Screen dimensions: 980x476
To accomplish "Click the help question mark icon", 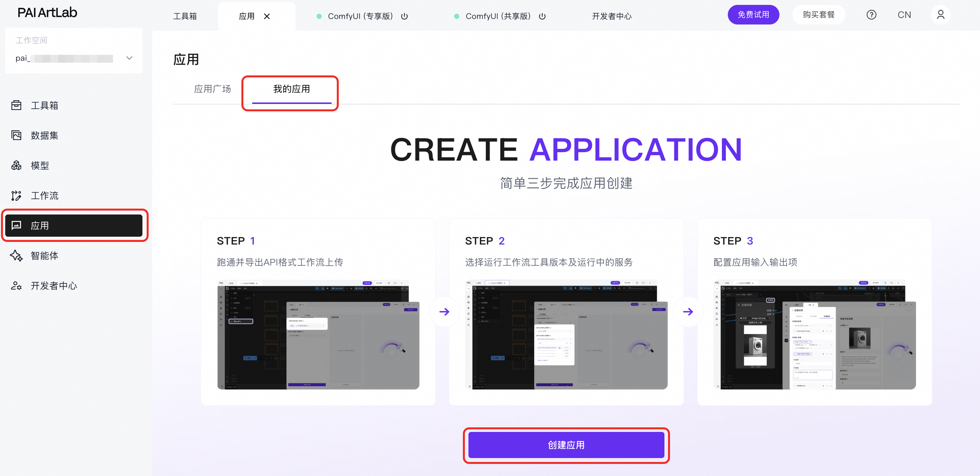I will [871, 15].
